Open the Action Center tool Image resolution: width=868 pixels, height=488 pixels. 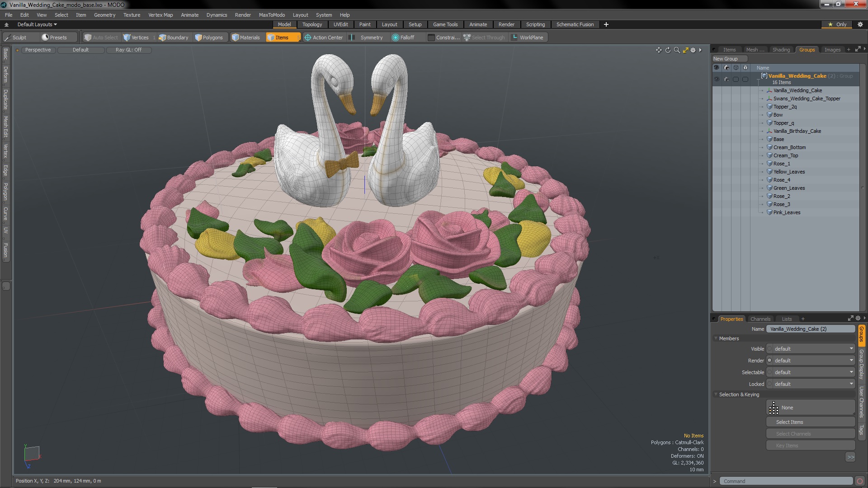point(324,38)
